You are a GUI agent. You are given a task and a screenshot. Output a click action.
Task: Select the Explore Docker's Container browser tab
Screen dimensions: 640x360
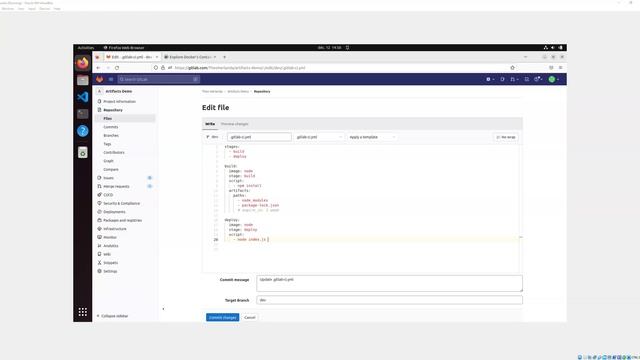coord(190,57)
